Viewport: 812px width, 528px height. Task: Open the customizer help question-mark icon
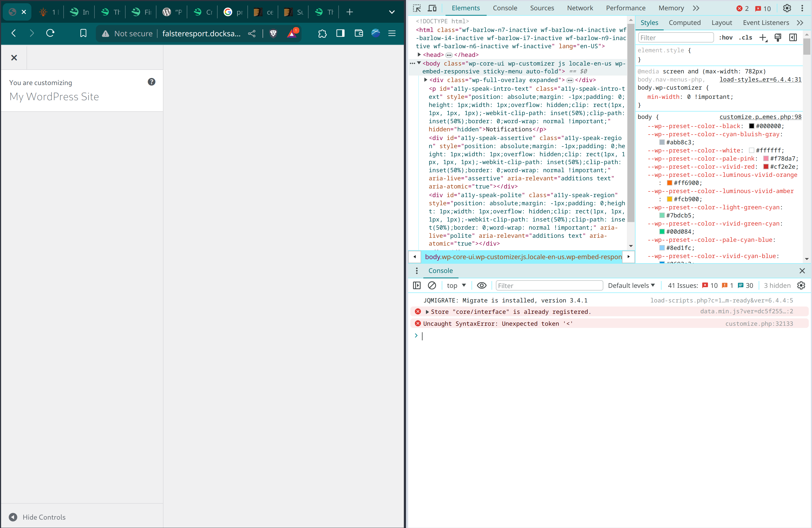point(152,82)
